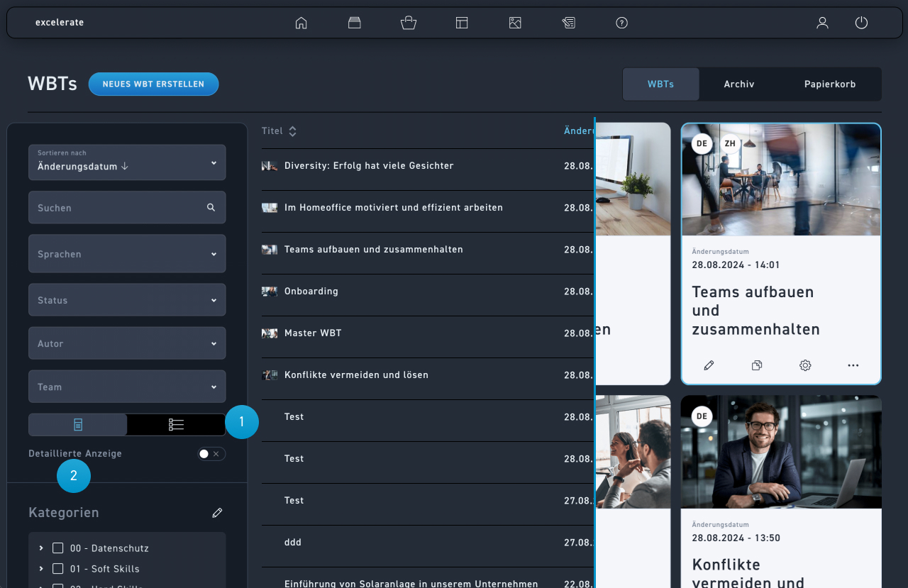Open the shopping basket icon in navbar
Viewport: 908px width, 588px height.
point(408,23)
